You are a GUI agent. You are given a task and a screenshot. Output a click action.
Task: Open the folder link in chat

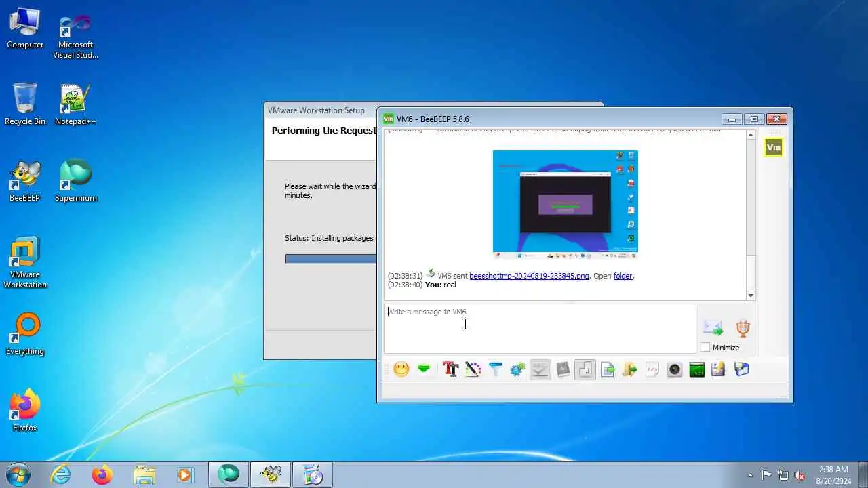click(x=623, y=276)
